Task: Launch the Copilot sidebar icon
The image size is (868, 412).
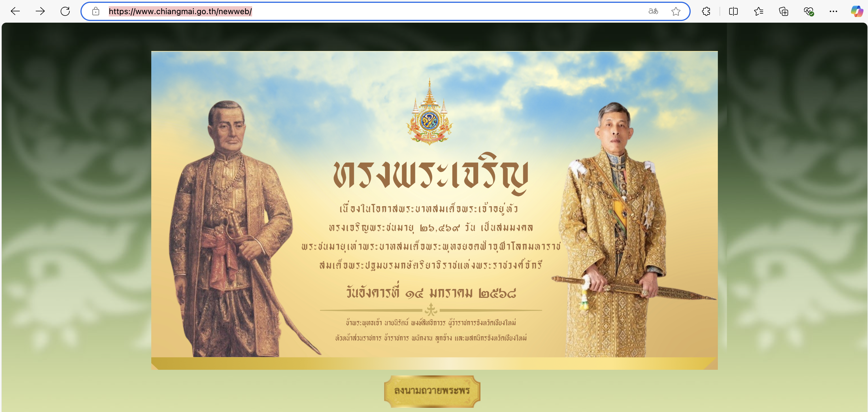Action: (x=857, y=11)
